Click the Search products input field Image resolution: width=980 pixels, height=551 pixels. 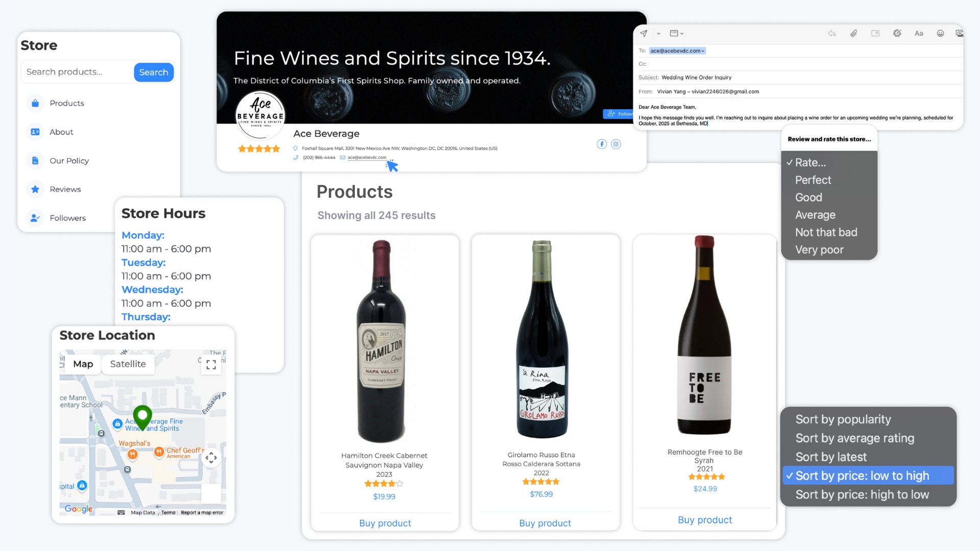77,72
